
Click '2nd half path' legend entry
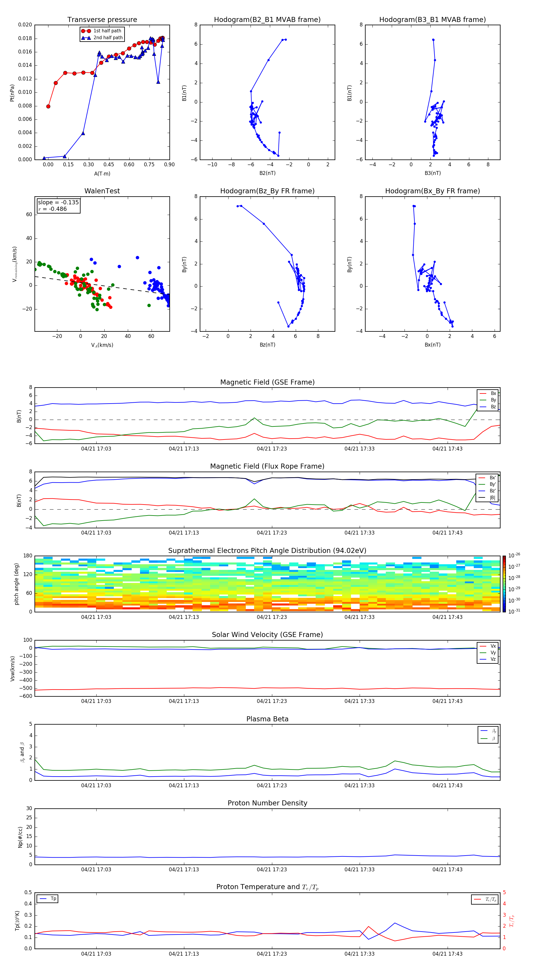pos(102,38)
